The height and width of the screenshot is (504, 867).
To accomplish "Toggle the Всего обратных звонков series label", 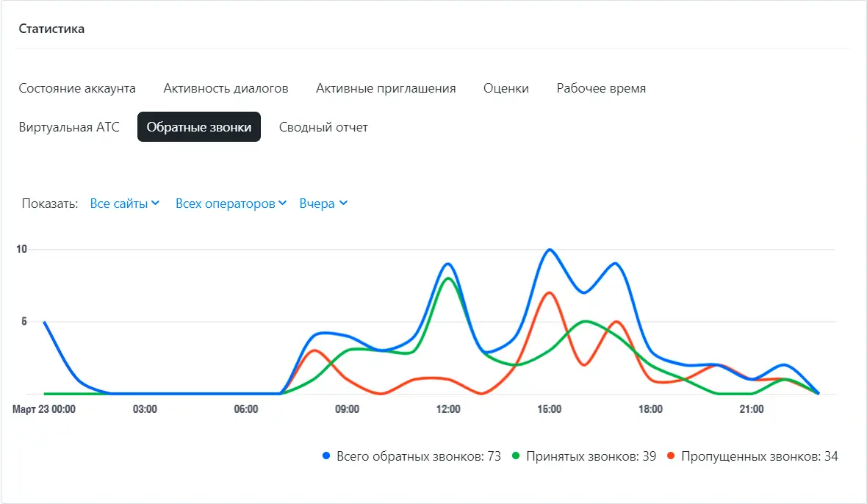I will [418, 456].
